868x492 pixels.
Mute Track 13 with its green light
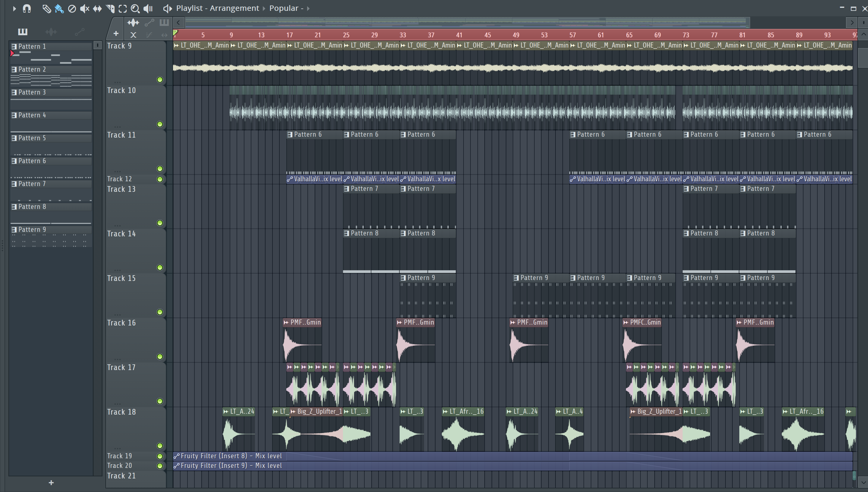pos(160,223)
